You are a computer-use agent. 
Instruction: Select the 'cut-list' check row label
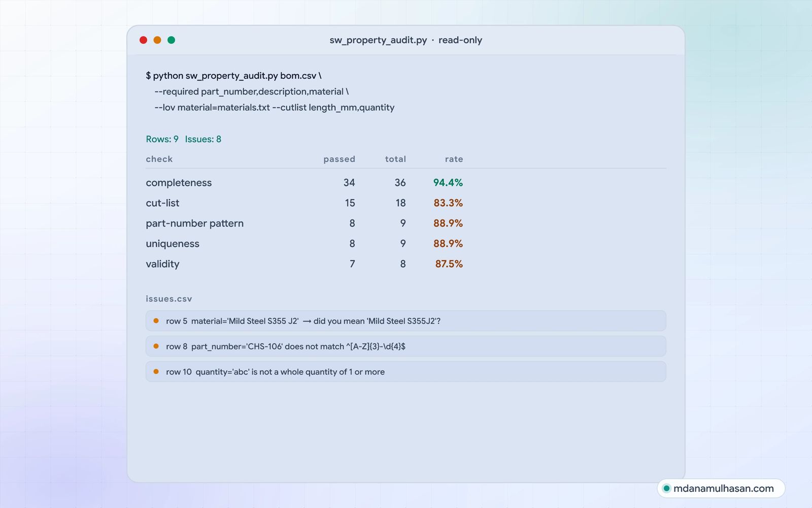point(162,203)
